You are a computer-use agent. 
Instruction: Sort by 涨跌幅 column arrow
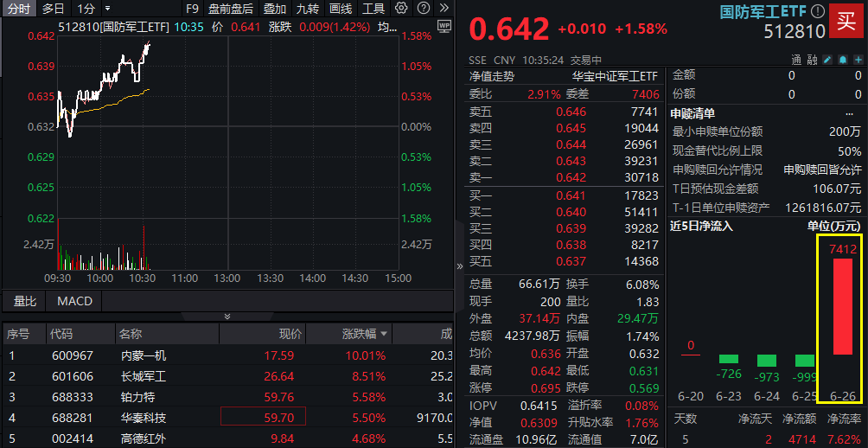point(384,334)
